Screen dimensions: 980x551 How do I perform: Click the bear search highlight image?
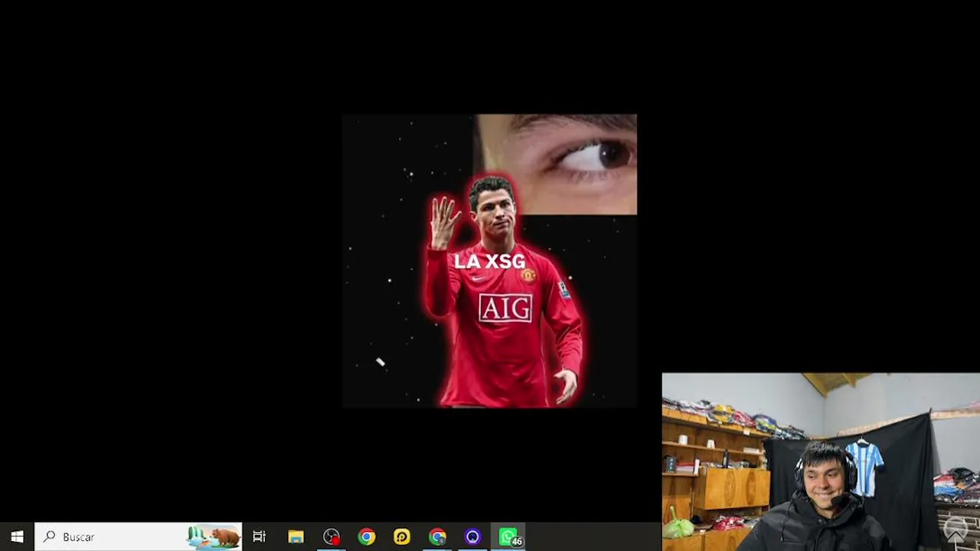point(214,536)
